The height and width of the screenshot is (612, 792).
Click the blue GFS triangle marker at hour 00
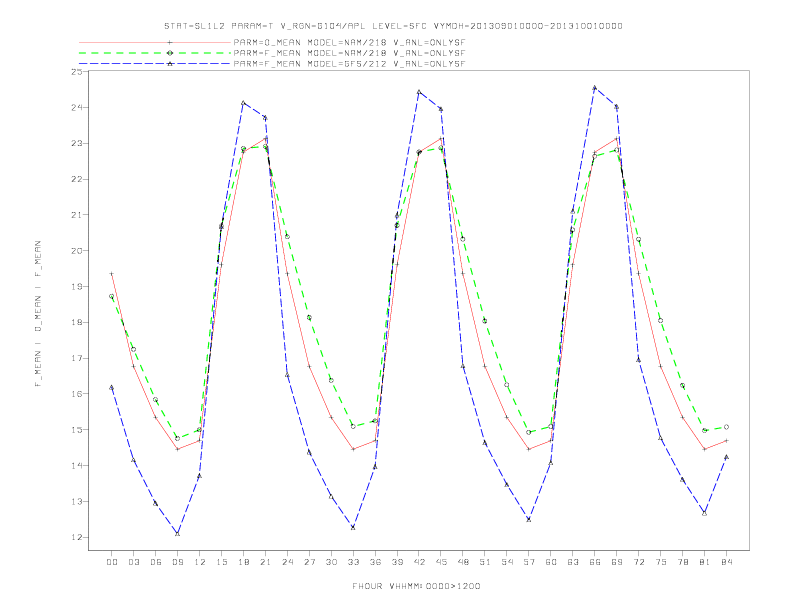(112, 387)
